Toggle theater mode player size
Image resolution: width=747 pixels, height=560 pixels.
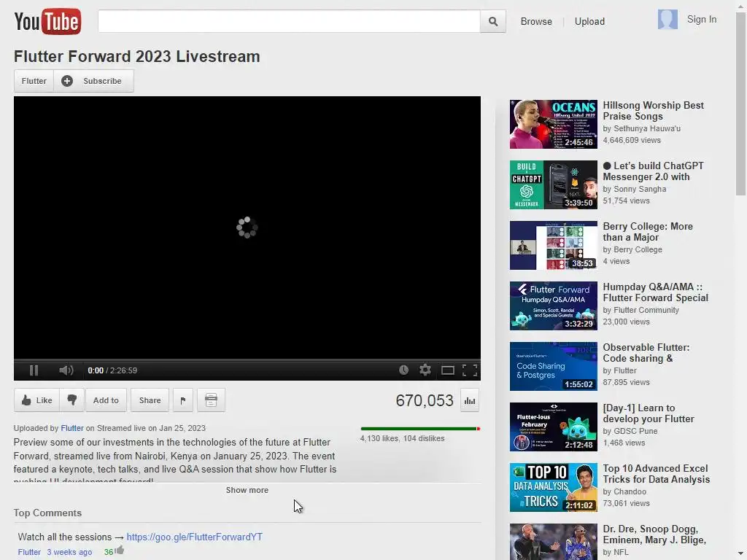(447, 370)
